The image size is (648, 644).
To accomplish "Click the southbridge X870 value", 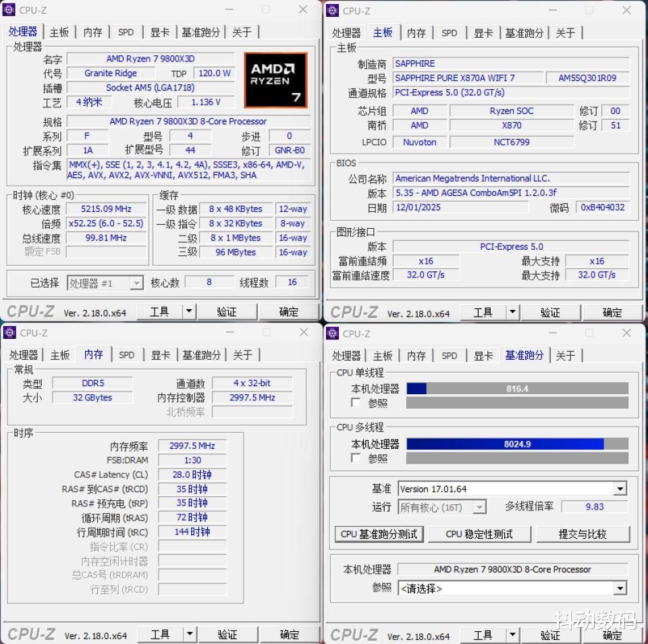I will [512, 126].
